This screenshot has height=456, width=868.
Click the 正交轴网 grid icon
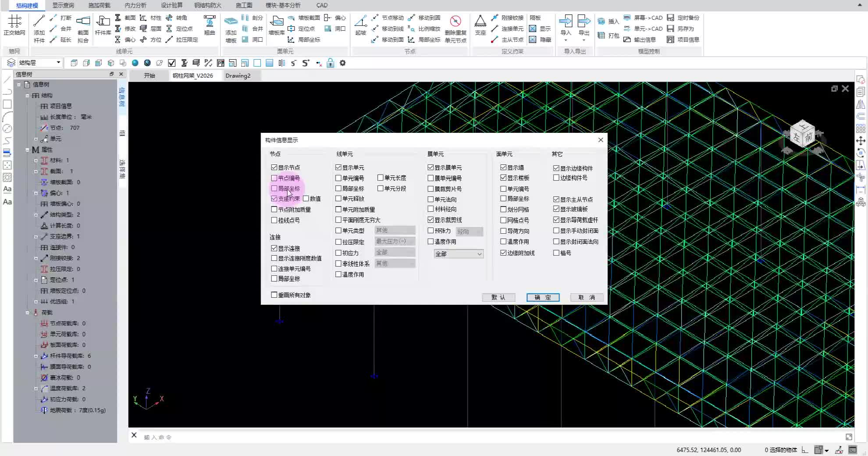pyautogui.click(x=14, y=22)
